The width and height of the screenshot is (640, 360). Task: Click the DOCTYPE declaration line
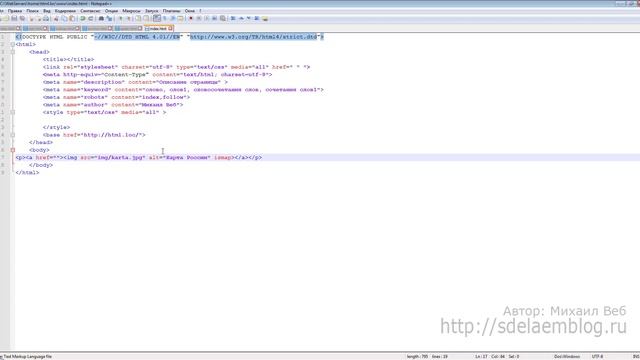(x=169, y=37)
